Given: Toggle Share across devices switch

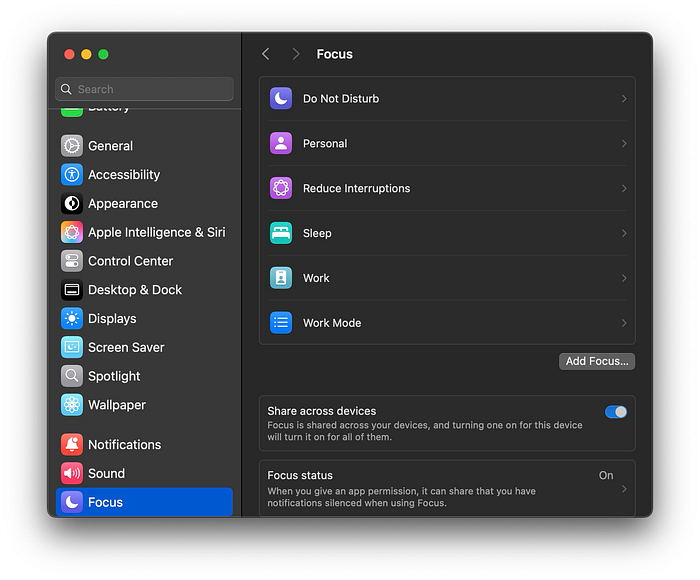Looking at the screenshot, I should (x=616, y=412).
